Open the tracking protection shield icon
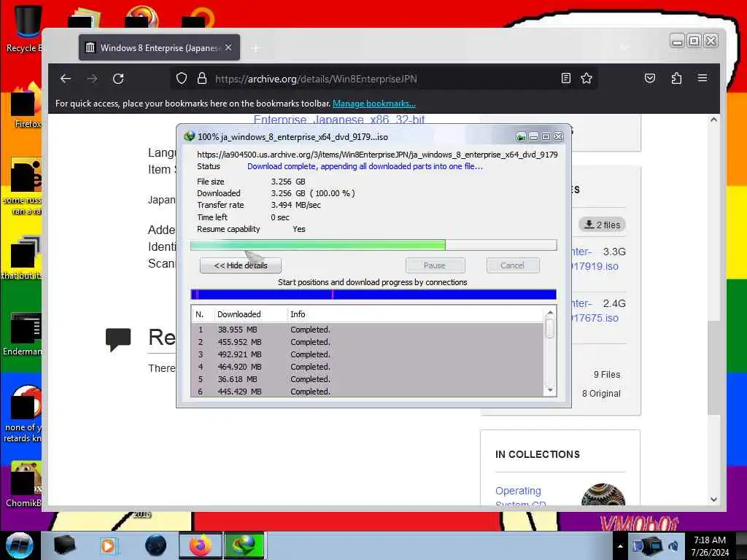747x560 pixels. point(182,78)
